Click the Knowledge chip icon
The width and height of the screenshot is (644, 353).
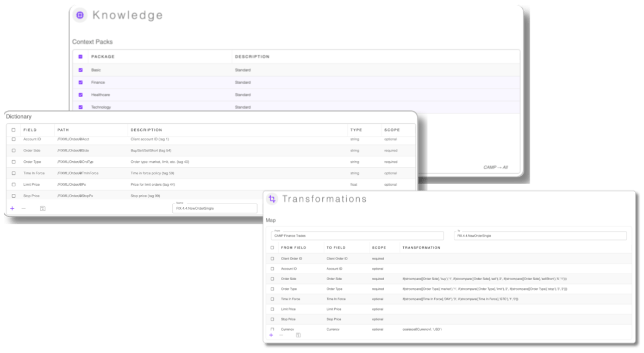tap(80, 15)
